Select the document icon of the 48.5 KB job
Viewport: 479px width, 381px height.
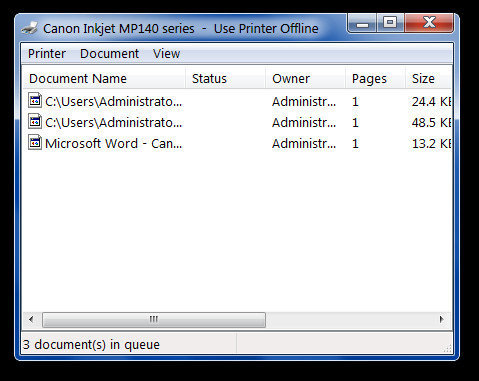(35, 121)
